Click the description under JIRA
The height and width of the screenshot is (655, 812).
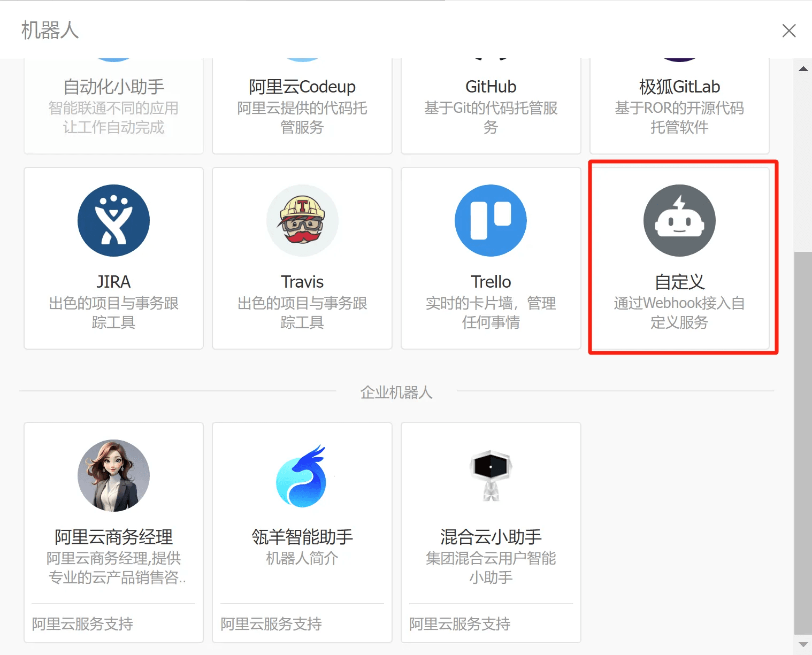pos(113,313)
